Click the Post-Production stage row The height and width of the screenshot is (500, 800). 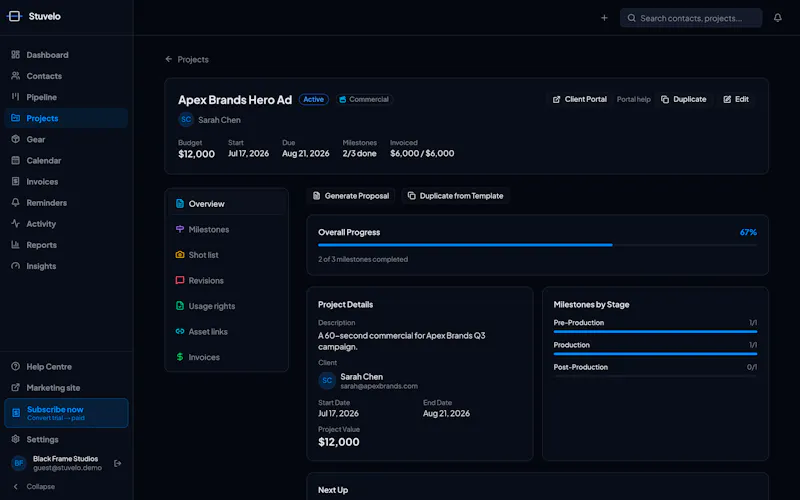(655, 369)
